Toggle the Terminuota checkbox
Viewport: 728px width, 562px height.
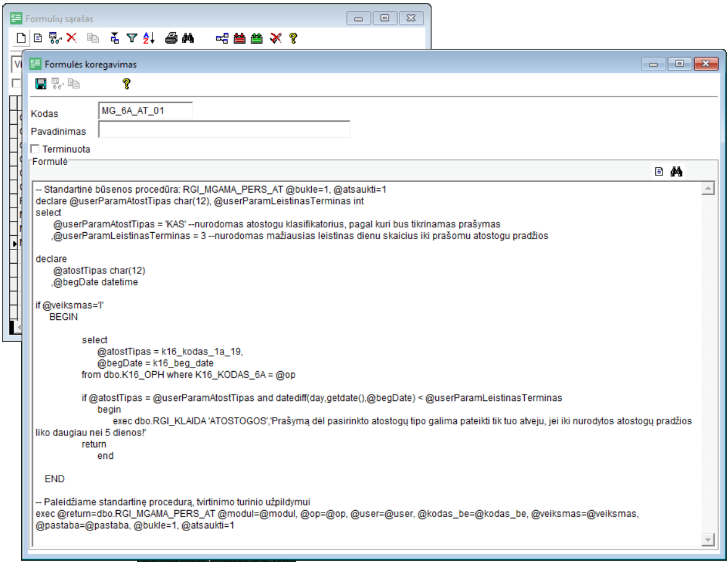[x=35, y=149]
